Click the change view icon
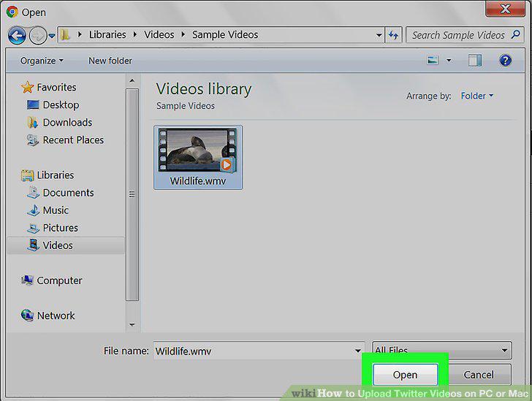The image size is (532, 401). tap(433, 61)
